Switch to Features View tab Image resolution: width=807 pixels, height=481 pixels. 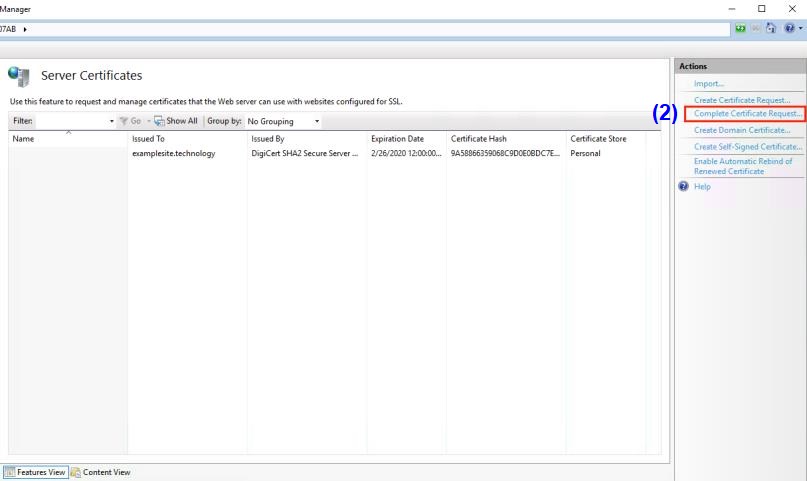(x=36, y=472)
